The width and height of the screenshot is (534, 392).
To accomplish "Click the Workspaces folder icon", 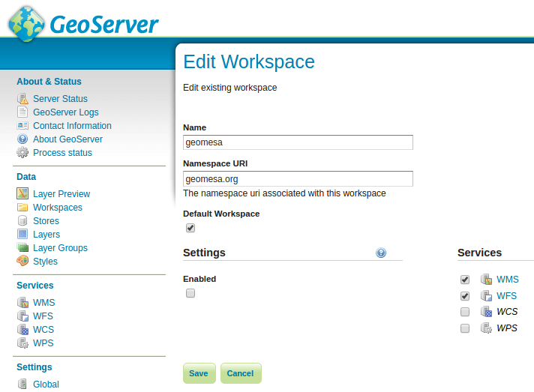I will tap(22, 208).
